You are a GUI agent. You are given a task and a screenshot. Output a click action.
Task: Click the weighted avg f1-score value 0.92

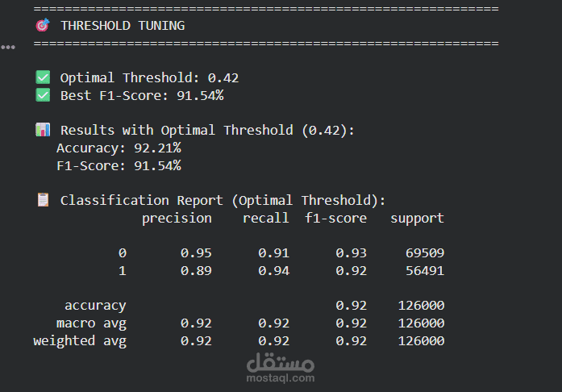(x=352, y=340)
